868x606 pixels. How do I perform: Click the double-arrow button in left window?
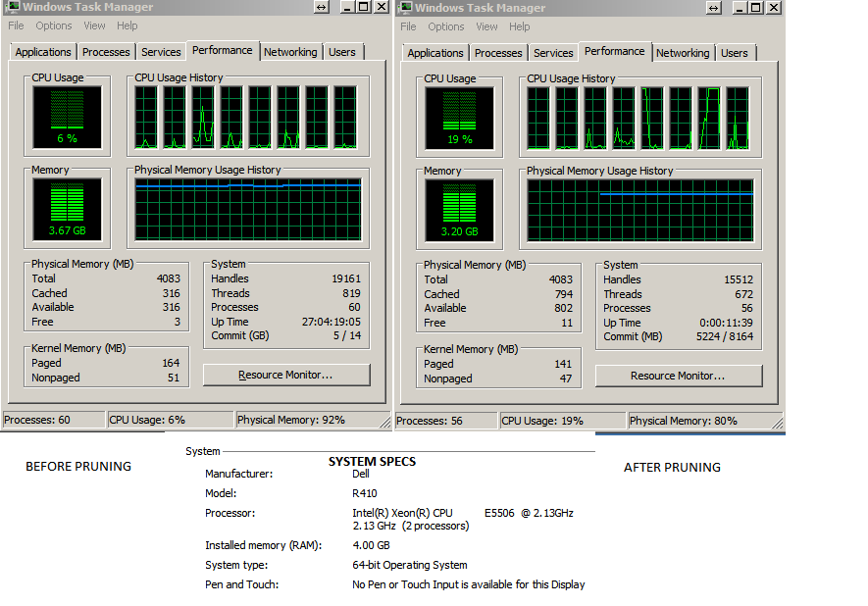click(321, 7)
